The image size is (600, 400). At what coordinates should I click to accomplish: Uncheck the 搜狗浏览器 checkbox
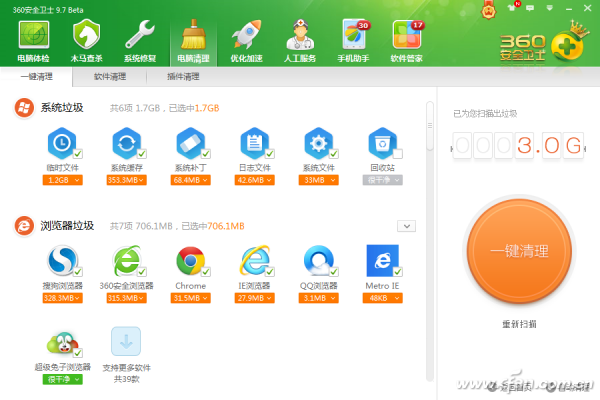point(78,272)
